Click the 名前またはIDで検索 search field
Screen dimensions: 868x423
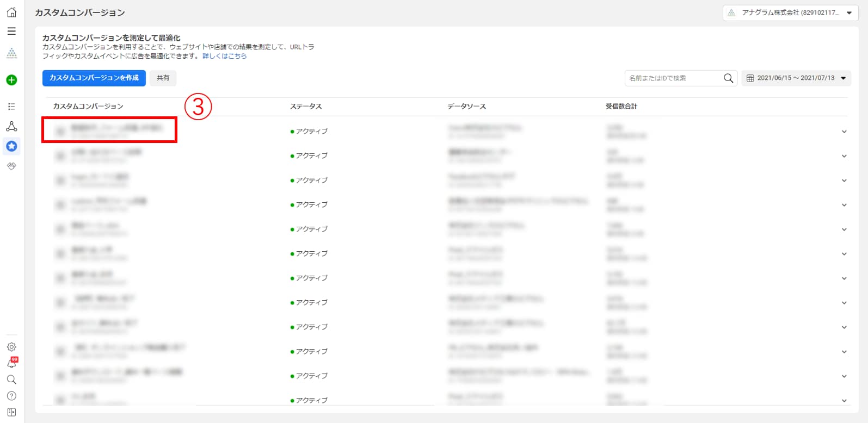673,78
